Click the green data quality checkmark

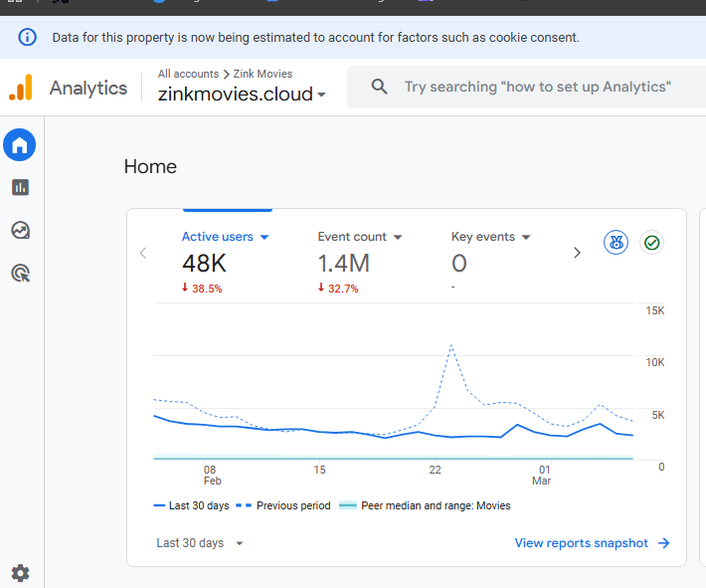click(651, 243)
